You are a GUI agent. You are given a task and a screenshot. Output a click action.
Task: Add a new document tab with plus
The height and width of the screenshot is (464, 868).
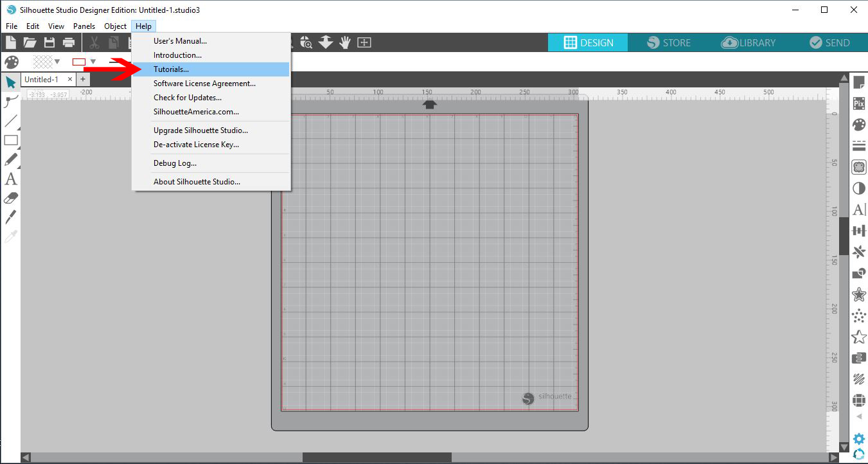83,80
